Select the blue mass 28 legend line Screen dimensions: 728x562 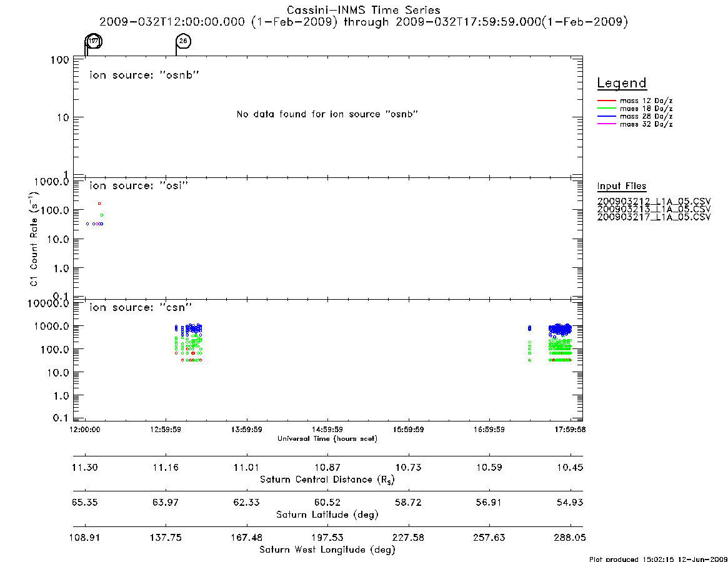pyautogui.click(x=606, y=117)
